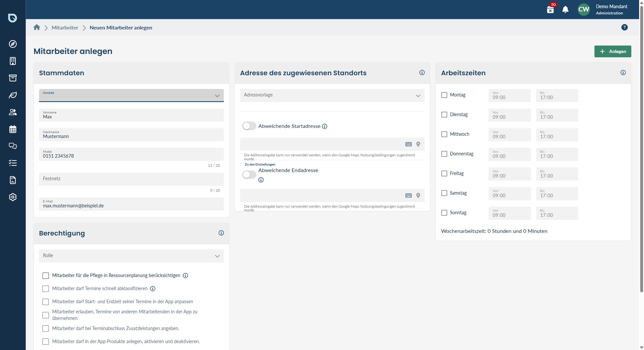Show info for Adresse des zugewiesenen Standorts
Image resolution: width=644 pixels, height=350 pixels.
pos(422,73)
